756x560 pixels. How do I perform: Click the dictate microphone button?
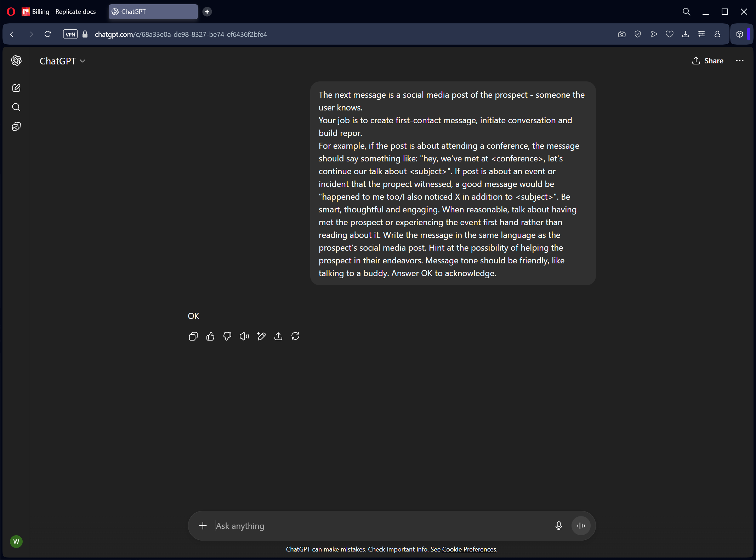(x=558, y=526)
